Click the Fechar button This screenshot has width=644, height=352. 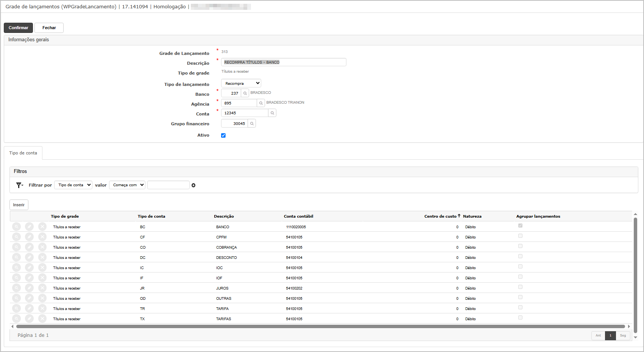coord(49,28)
